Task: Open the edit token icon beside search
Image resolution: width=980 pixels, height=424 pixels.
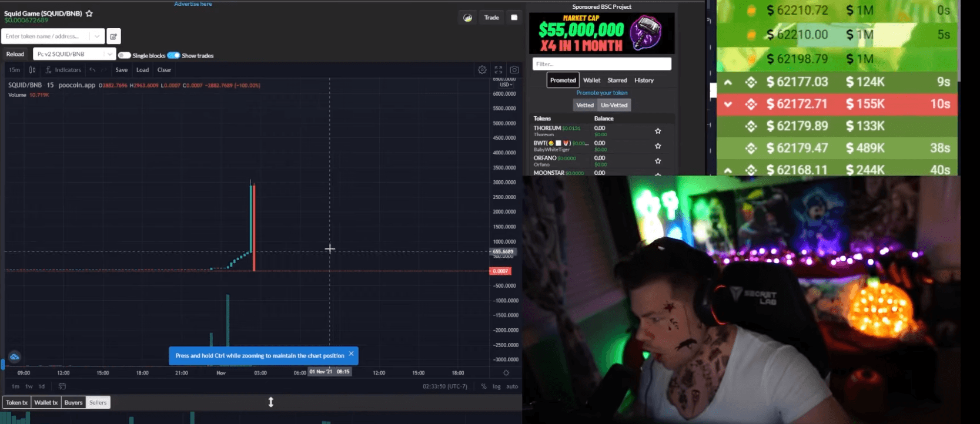Action: (113, 36)
